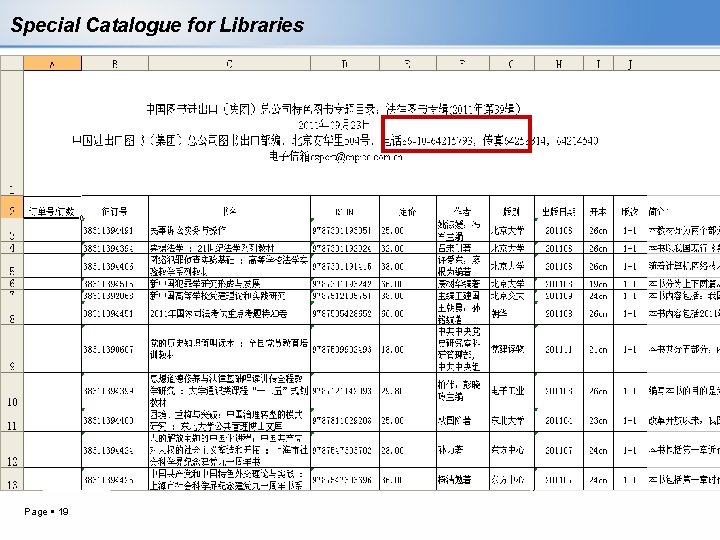Image resolution: width=720 pixels, height=540 pixels.
Task: Click the email line 电子信箱 in the heading
Action: [x=336, y=157]
